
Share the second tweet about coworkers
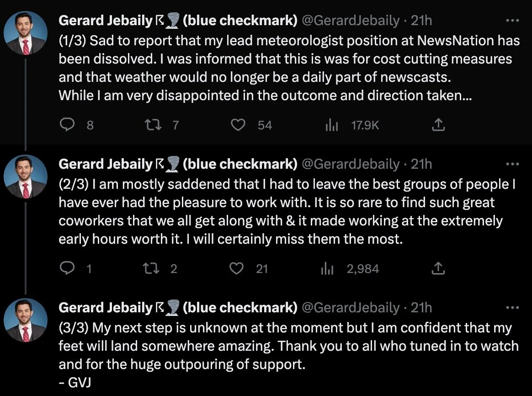pos(438,268)
